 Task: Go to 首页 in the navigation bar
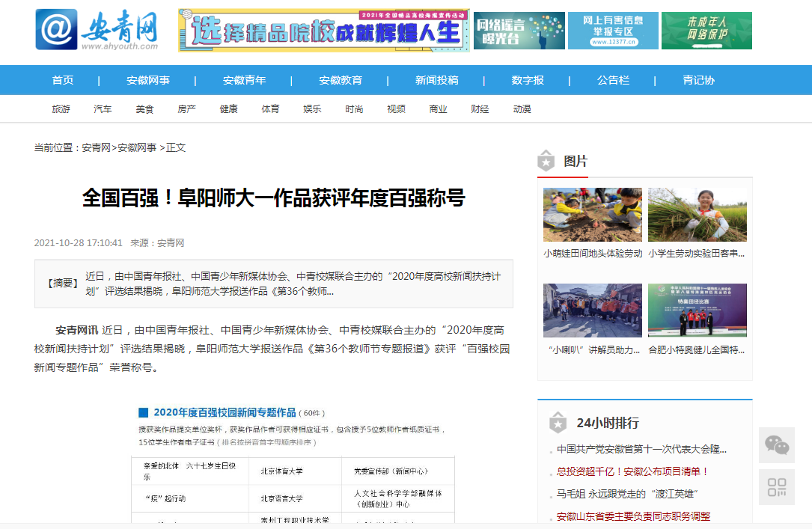click(63, 81)
